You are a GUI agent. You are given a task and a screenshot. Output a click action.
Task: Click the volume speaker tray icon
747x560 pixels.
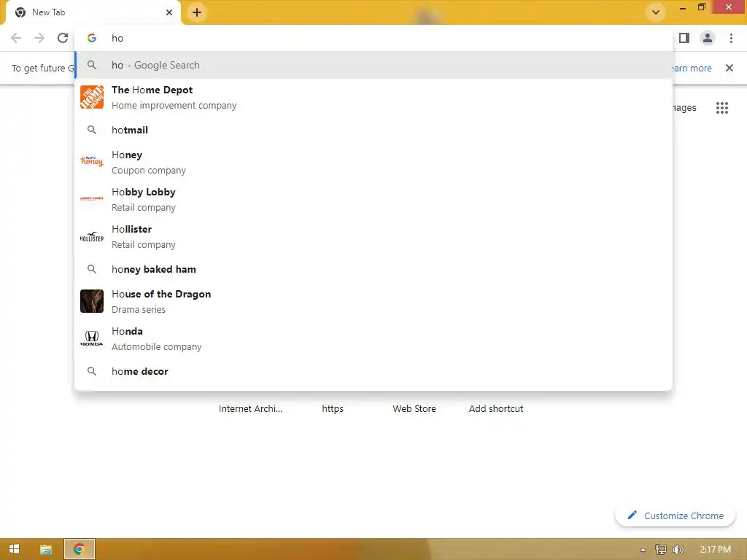pyautogui.click(x=678, y=550)
